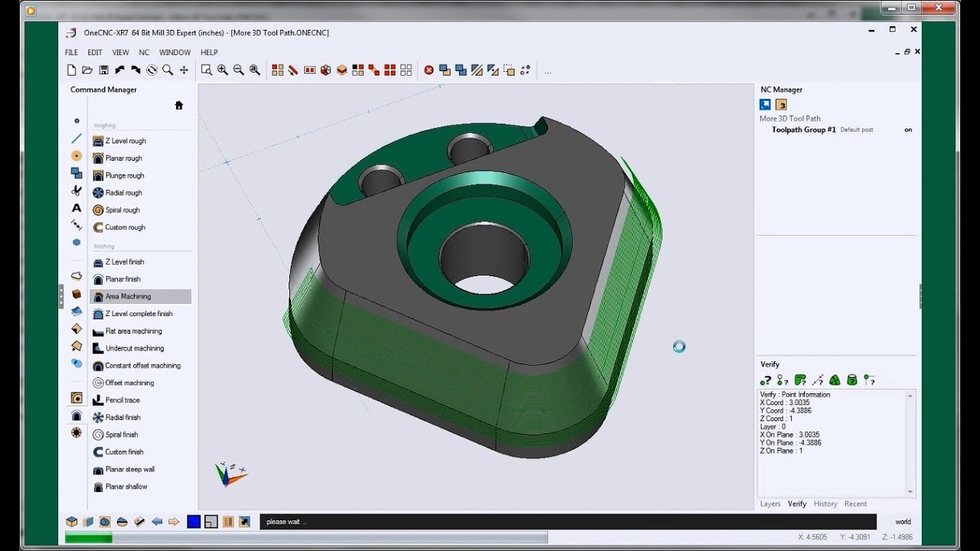Open the FILE menu
Screen dimensions: 980x551
(x=71, y=53)
